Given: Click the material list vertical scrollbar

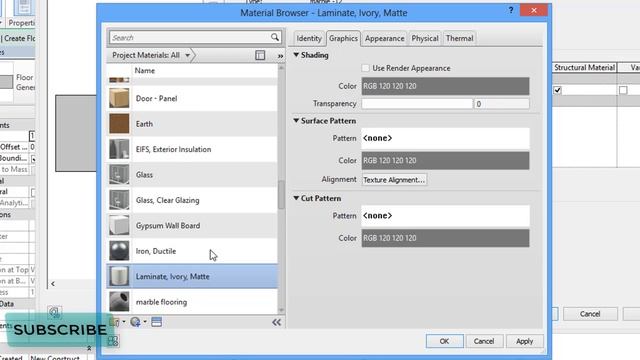Looking at the screenshot, I should pyautogui.click(x=281, y=195).
